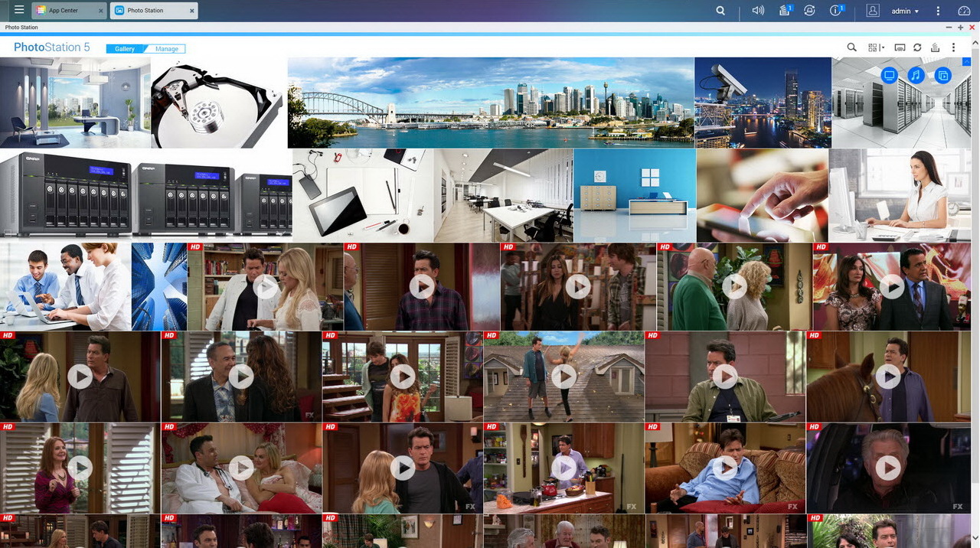The width and height of the screenshot is (980, 548).
Task: Open the business team laptop photo
Action: (x=65, y=287)
